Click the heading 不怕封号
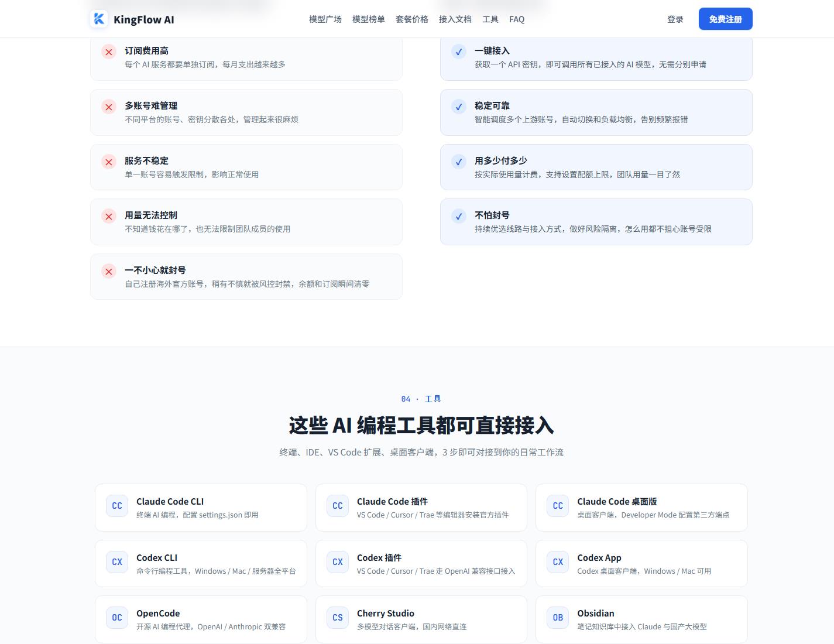834x644 pixels. (x=492, y=215)
